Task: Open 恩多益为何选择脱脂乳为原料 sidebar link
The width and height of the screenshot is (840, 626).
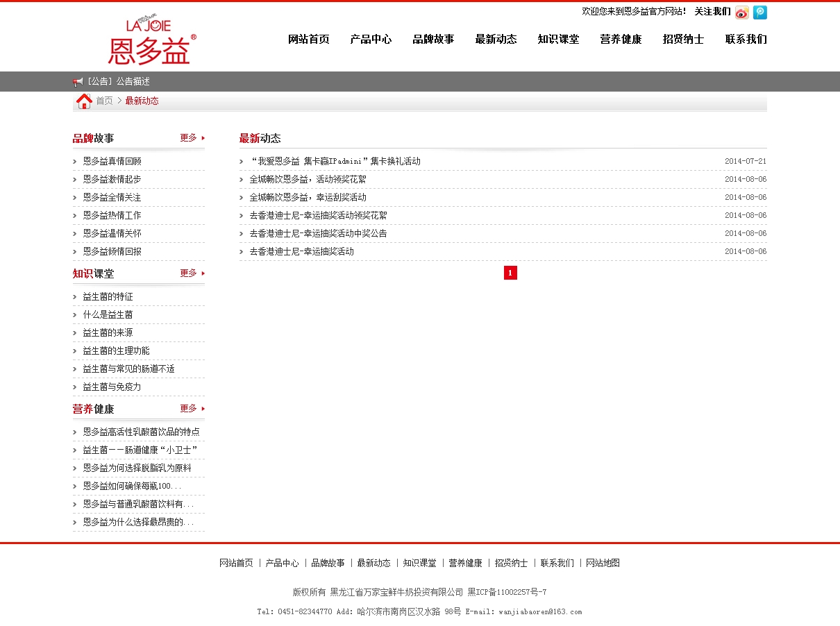Action: tap(137, 468)
